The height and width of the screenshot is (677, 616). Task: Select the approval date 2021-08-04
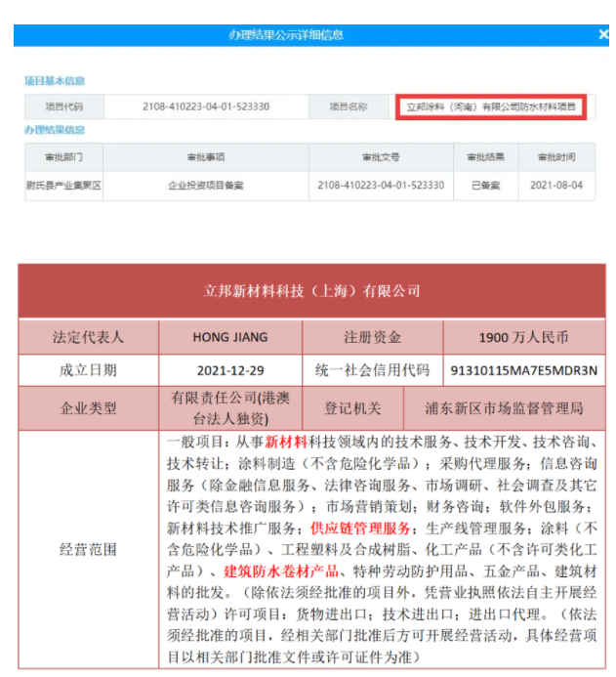(x=556, y=186)
